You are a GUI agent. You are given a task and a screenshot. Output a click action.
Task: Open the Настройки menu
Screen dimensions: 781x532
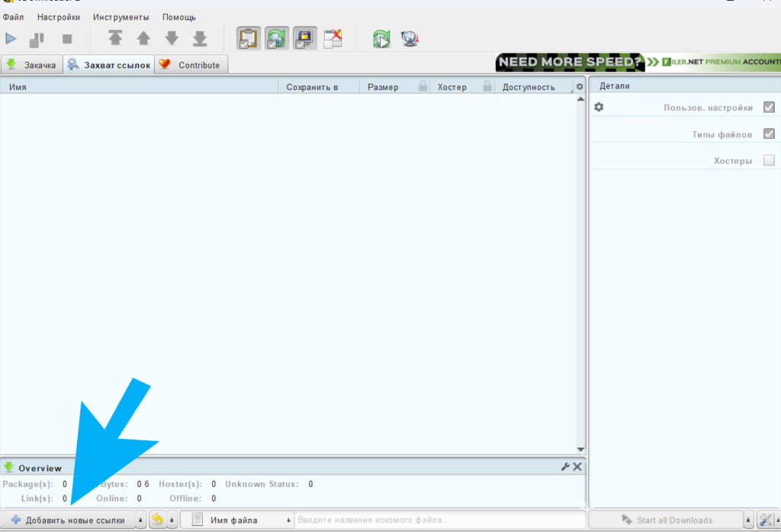click(x=59, y=17)
